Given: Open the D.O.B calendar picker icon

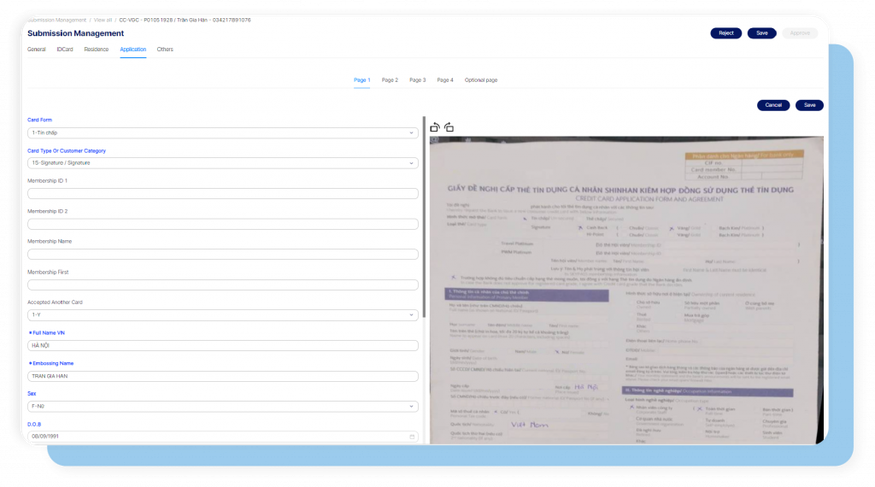Looking at the screenshot, I should pyautogui.click(x=412, y=437).
